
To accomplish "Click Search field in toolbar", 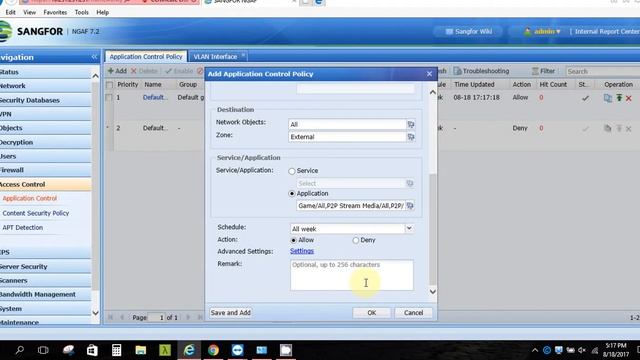I will [602, 71].
